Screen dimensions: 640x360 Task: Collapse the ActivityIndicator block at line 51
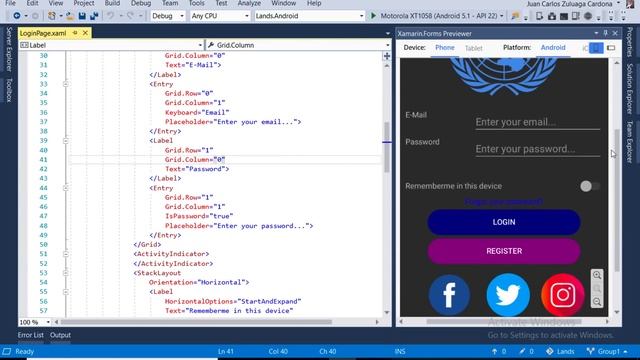click(66, 254)
